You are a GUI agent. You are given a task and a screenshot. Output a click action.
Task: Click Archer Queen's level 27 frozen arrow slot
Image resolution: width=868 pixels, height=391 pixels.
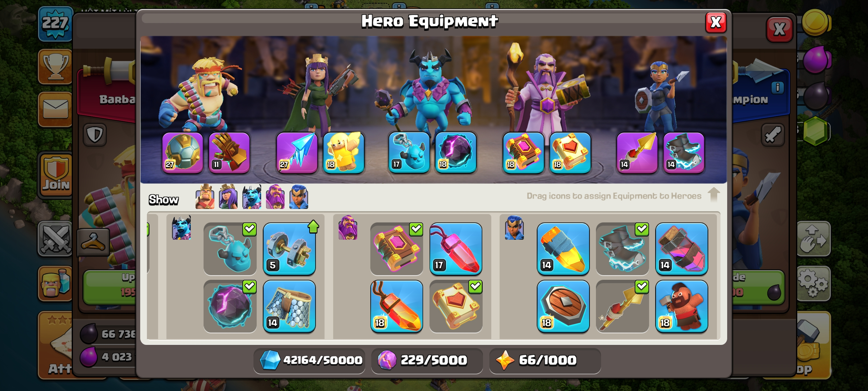[296, 153]
